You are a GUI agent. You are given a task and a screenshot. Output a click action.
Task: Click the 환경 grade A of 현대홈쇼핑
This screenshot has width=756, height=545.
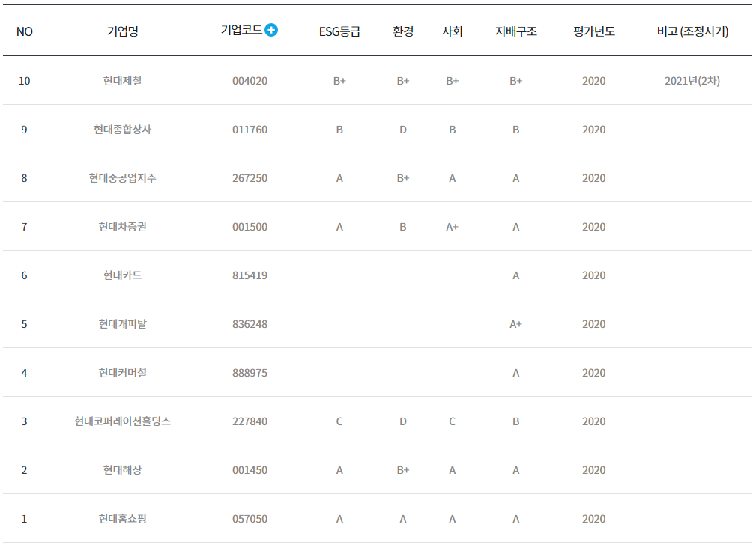click(403, 519)
